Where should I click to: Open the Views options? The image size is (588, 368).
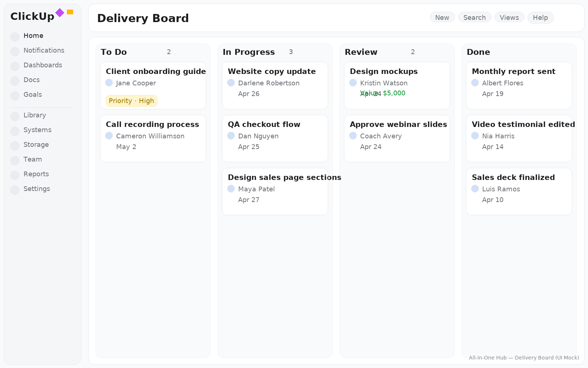(509, 17)
